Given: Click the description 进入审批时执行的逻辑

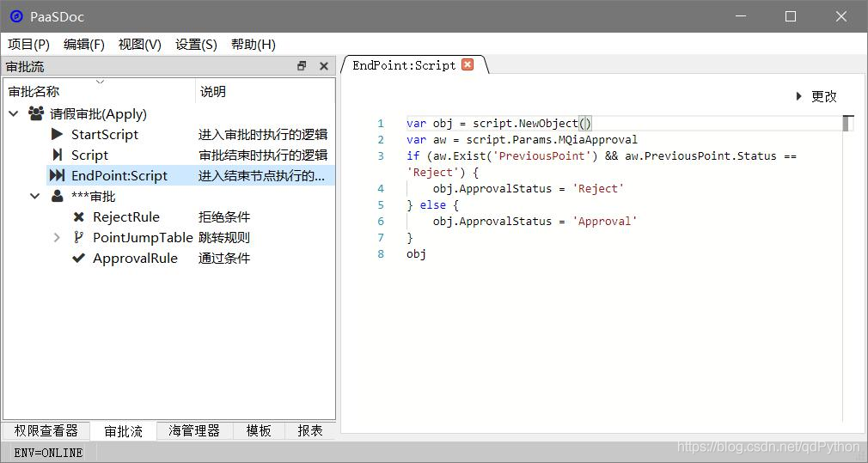Looking at the screenshot, I should [263, 134].
